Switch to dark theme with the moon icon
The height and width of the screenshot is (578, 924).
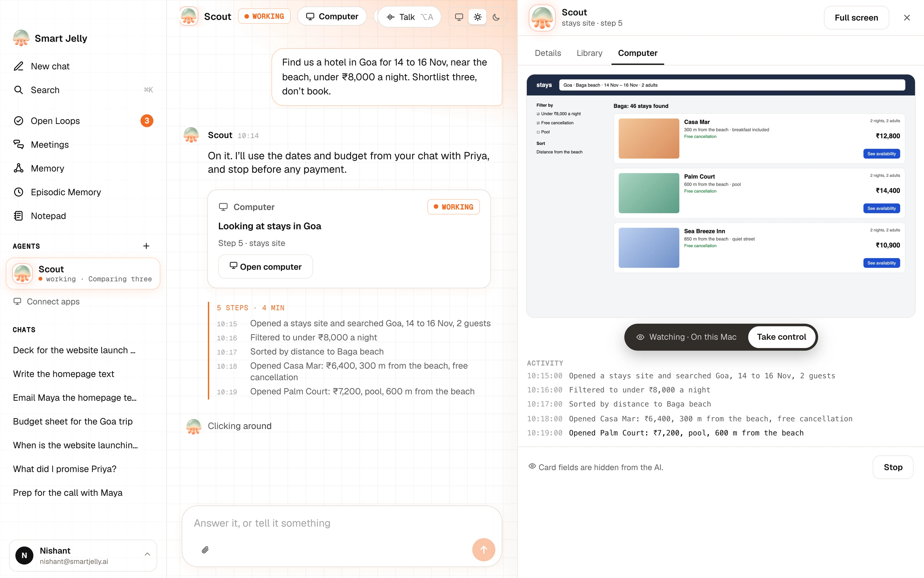[496, 17]
